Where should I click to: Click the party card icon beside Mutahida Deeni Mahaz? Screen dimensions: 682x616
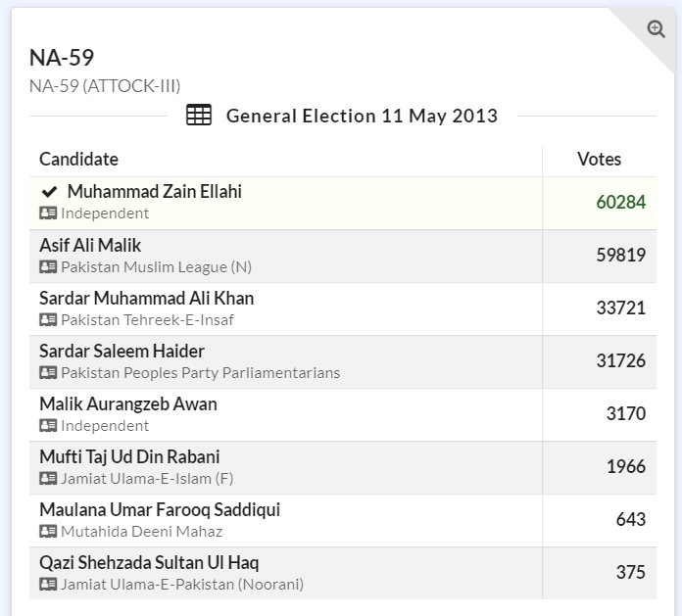tap(48, 531)
